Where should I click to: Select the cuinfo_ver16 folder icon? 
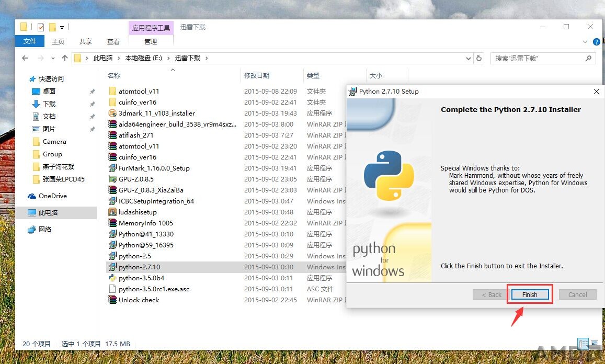pos(112,103)
